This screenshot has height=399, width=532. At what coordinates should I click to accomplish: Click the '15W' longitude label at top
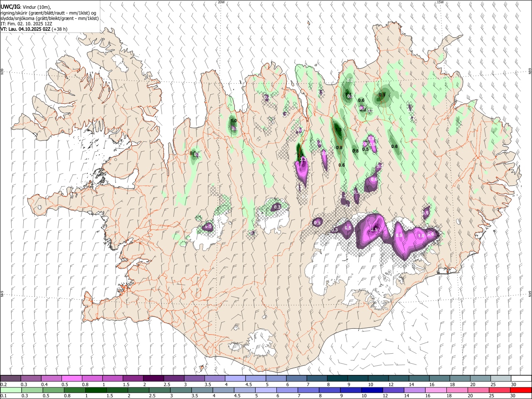pyautogui.click(x=440, y=2)
